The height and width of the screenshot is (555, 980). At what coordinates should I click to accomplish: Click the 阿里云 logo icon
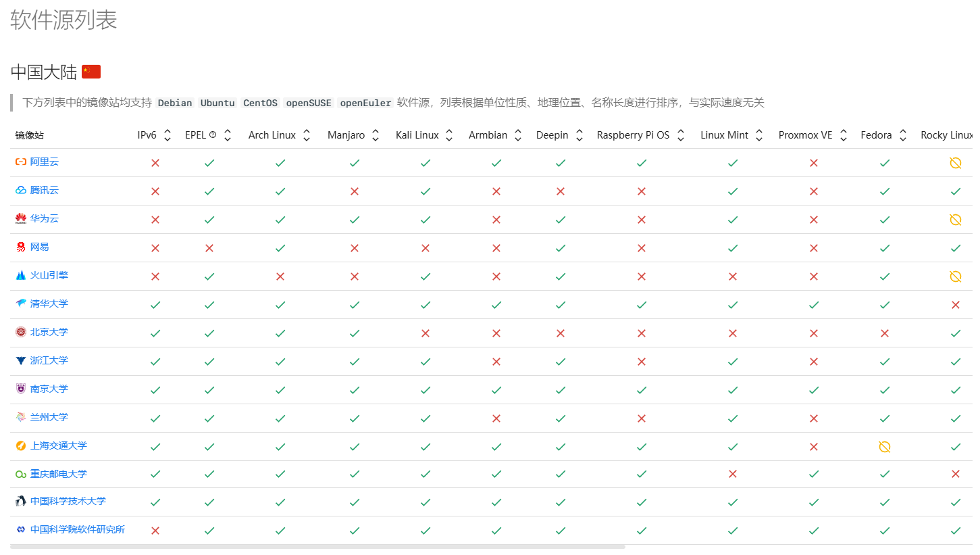click(x=21, y=162)
